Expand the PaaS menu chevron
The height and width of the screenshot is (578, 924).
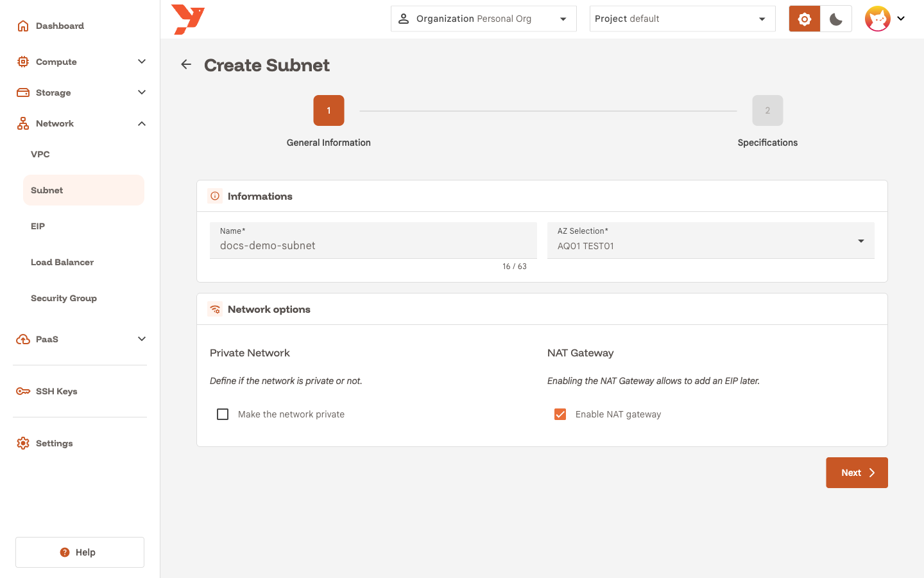pos(142,339)
